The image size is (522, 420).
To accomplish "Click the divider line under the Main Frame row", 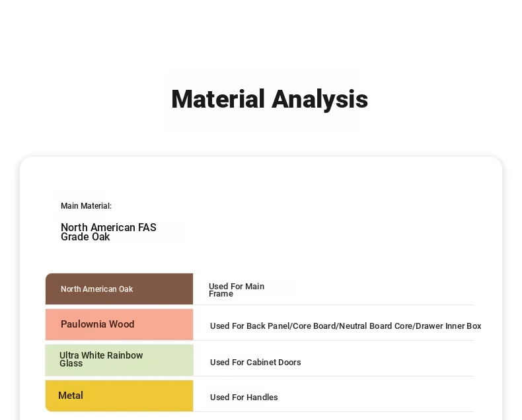I will click(334, 305).
